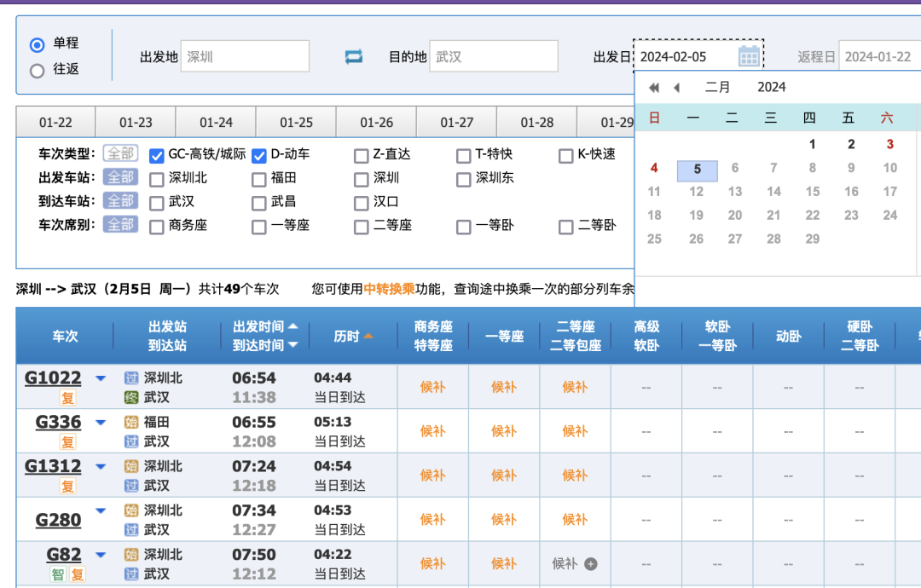Click the previous year double-arrow in calendar
Screen dimensions: 921x588
click(x=654, y=87)
